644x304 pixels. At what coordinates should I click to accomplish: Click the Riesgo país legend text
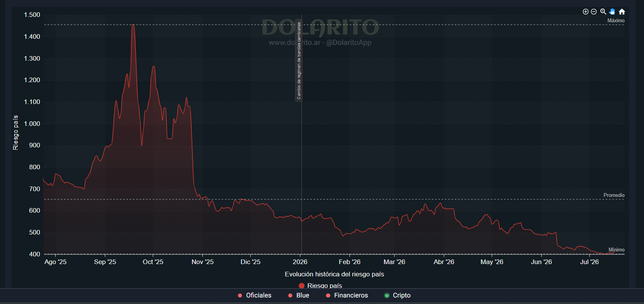pyautogui.click(x=324, y=286)
